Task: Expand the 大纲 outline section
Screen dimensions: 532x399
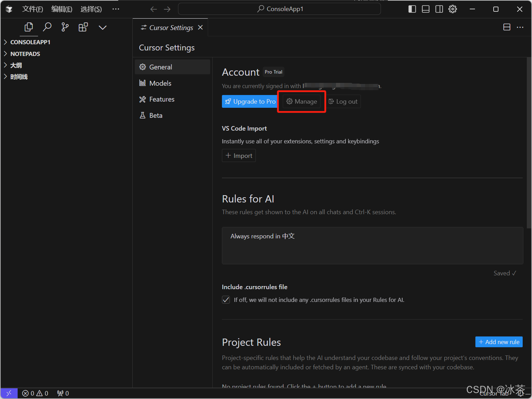Action: tap(66, 65)
